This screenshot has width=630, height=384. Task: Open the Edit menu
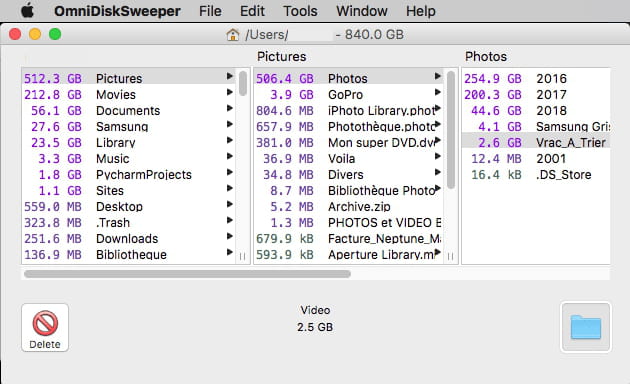(252, 11)
